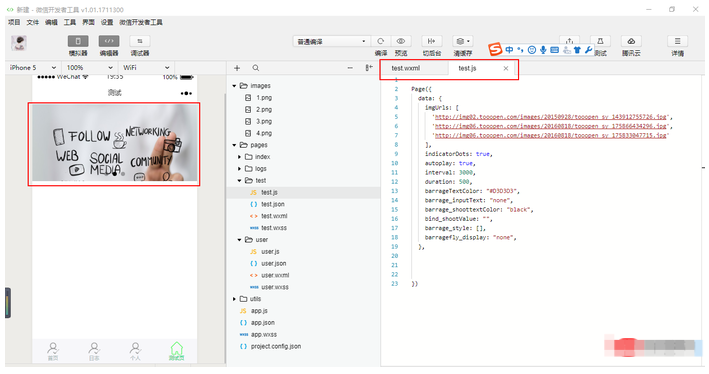Click the 测试 test flask icon
The height and width of the screenshot is (374, 709).
(x=600, y=41)
